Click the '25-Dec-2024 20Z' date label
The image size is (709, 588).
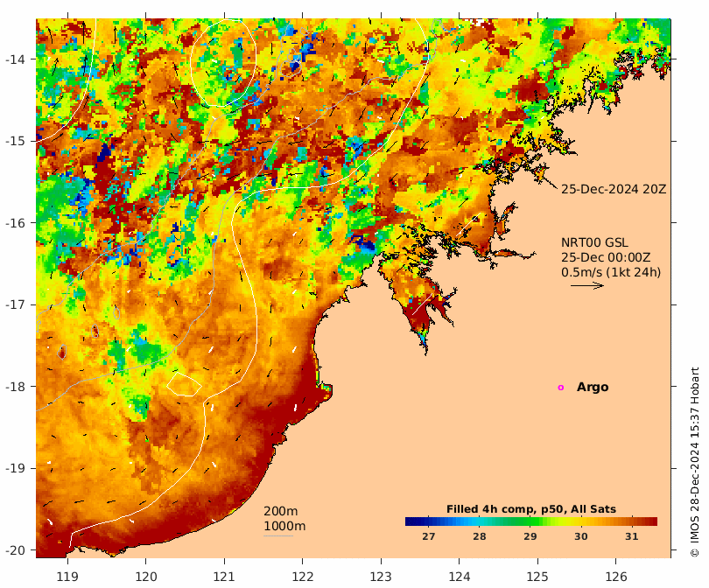tap(614, 189)
